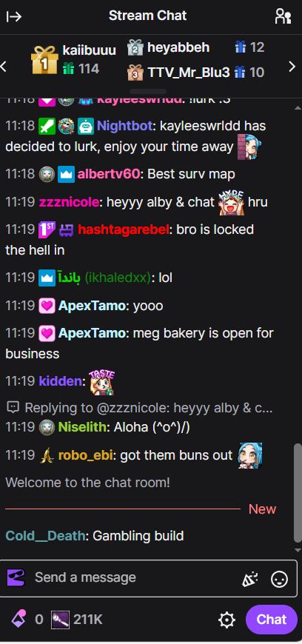The image size is (302, 644).
Task: Click the hype chat party popper icon
Action: pyautogui.click(x=249, y=579)
